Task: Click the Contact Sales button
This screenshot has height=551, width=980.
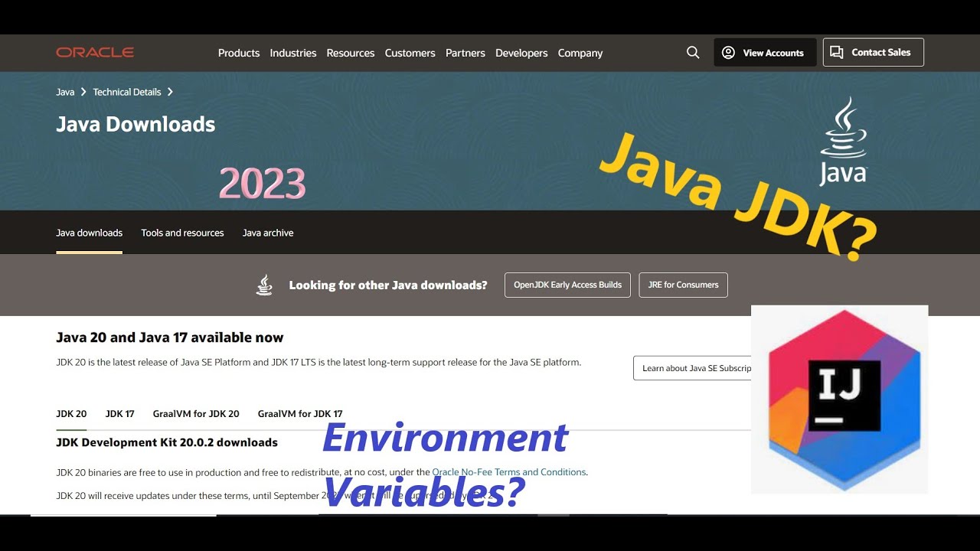Action: click(874, 52)
